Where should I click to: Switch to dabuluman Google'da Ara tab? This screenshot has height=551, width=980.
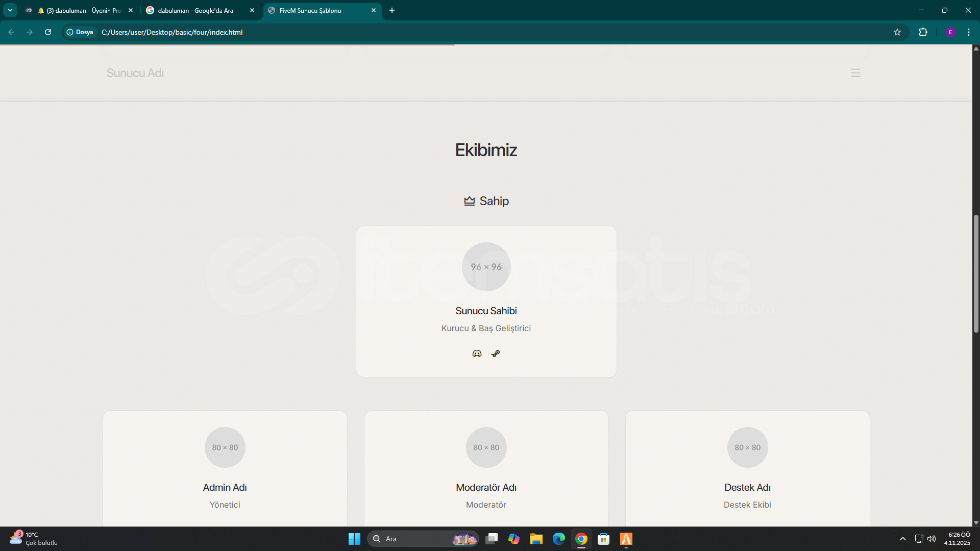point(195,10)
